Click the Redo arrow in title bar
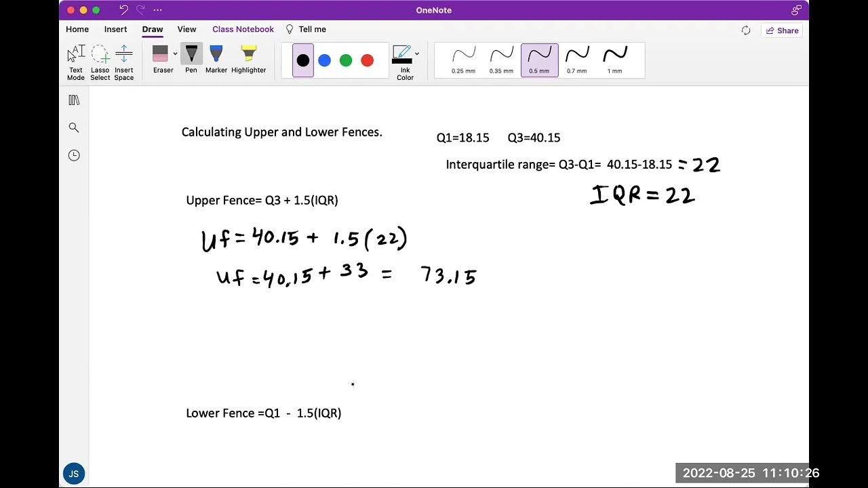Image resolution: width=868 pixels, height=488 pixels. click(x=140, y=10)
